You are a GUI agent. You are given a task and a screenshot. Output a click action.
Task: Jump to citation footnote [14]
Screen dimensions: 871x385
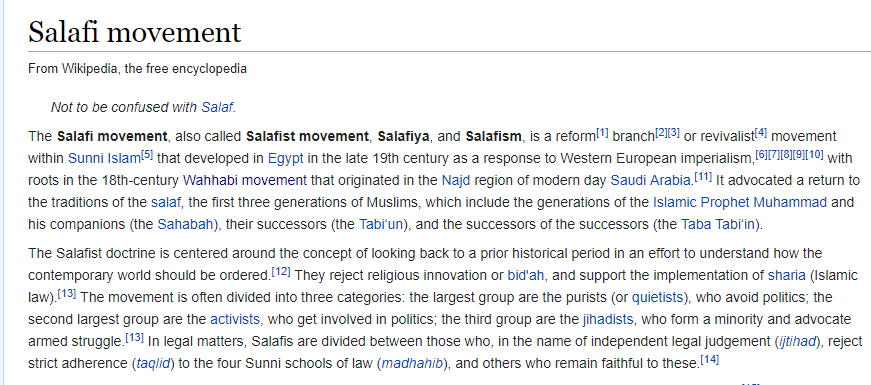point(709,360)
